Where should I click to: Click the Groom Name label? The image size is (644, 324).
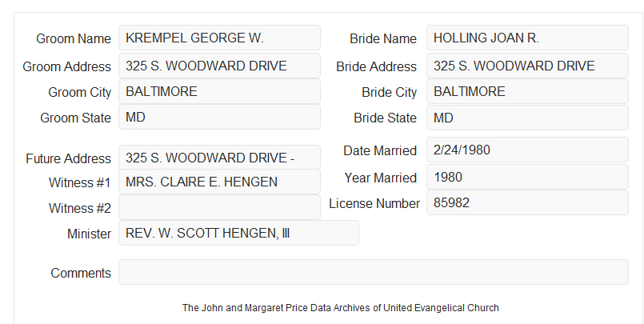(74, 38)
